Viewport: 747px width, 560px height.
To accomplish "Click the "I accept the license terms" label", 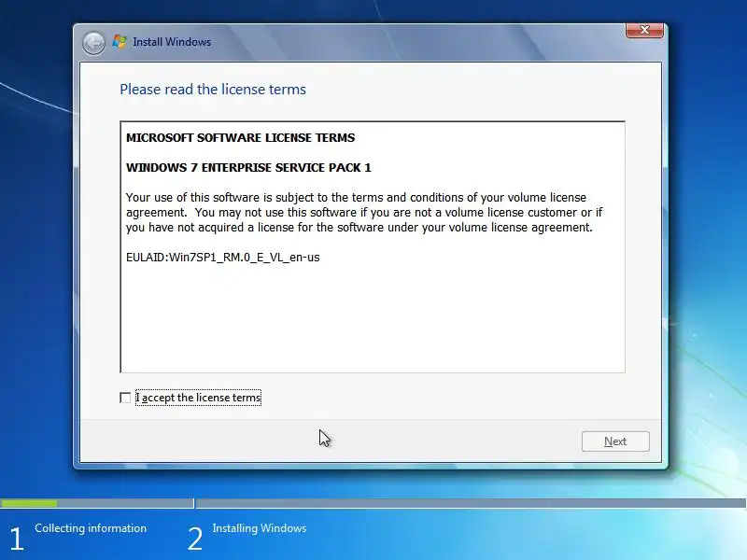I will click(x=198, y=398).
